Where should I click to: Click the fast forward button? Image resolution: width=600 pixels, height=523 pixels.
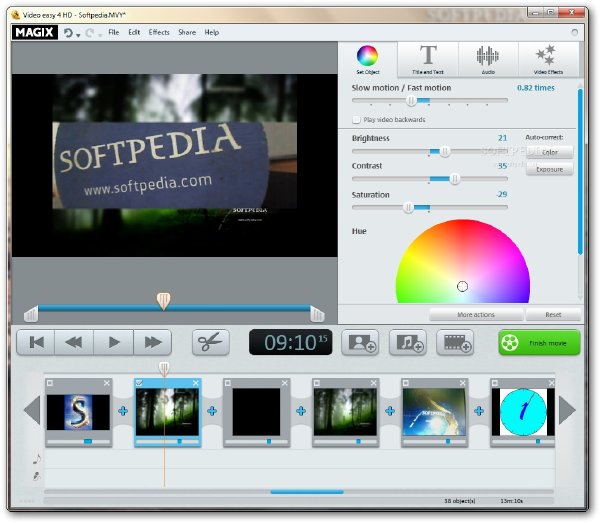pos(153,342)
